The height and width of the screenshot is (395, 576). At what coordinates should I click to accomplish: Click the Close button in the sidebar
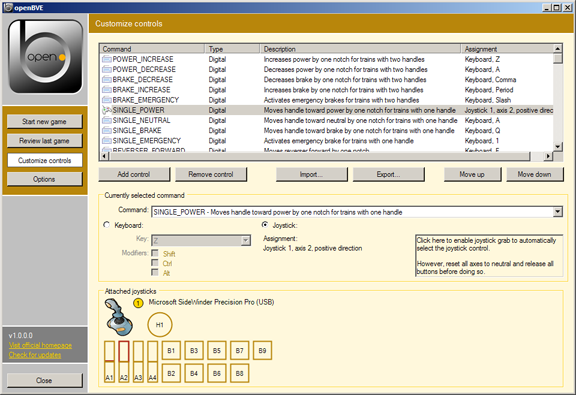click(44, 380)
